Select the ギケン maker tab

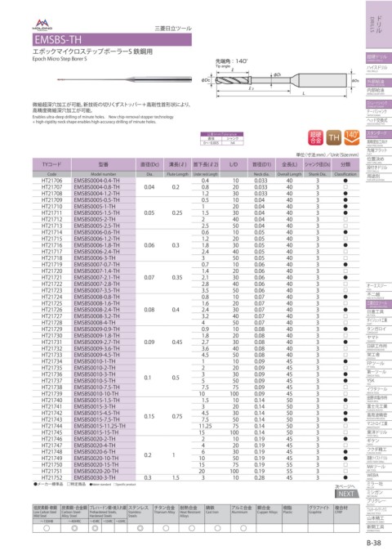(x=378, y=441)
